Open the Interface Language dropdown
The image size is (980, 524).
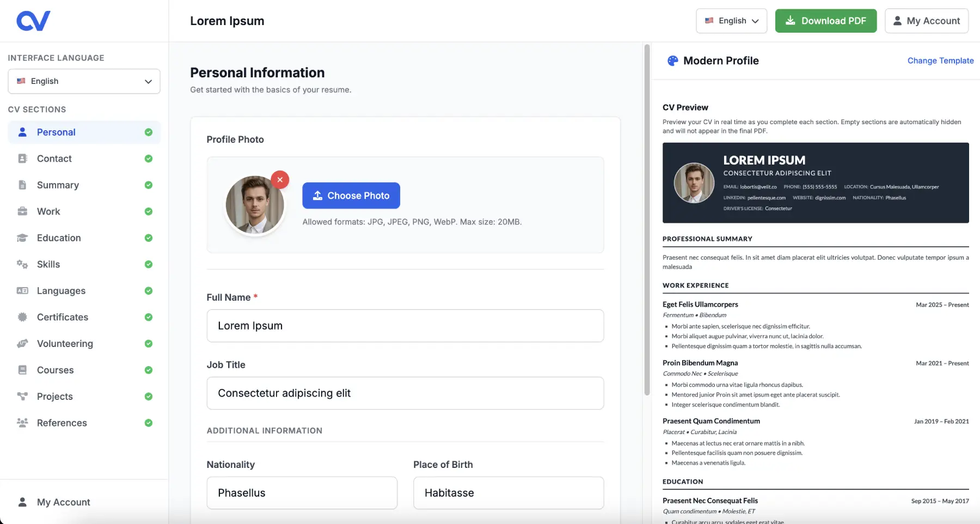click(x=83, y=81)
